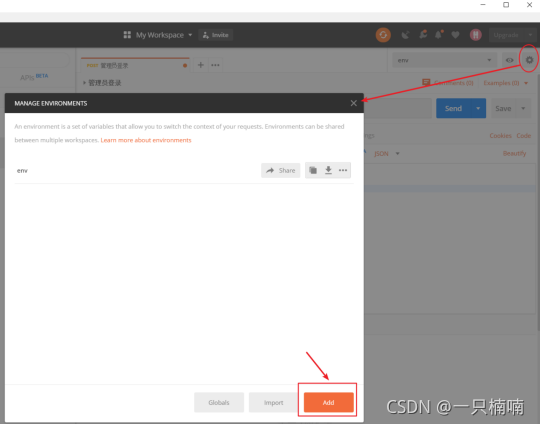This screenshot has width=540, height=425.
Task: Click the Import button in the dialog
Action: click(x=273, y=402)
